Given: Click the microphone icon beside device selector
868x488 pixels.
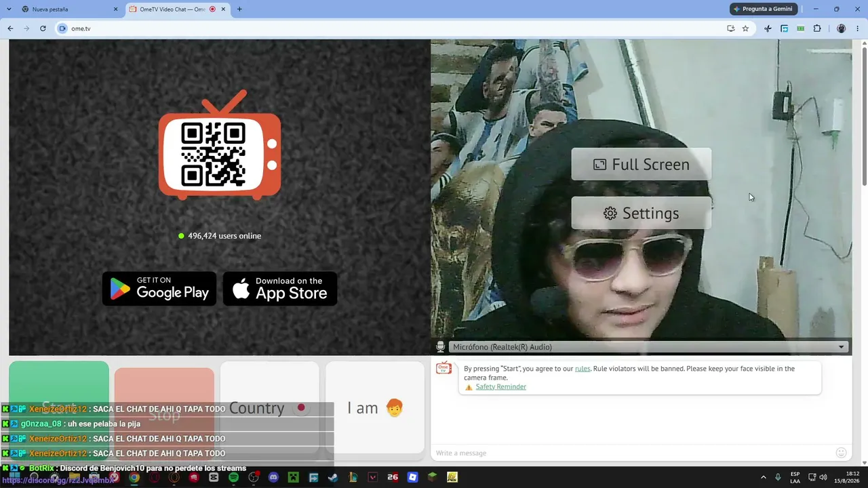Looking at the screenshot, I should [440, 347].
